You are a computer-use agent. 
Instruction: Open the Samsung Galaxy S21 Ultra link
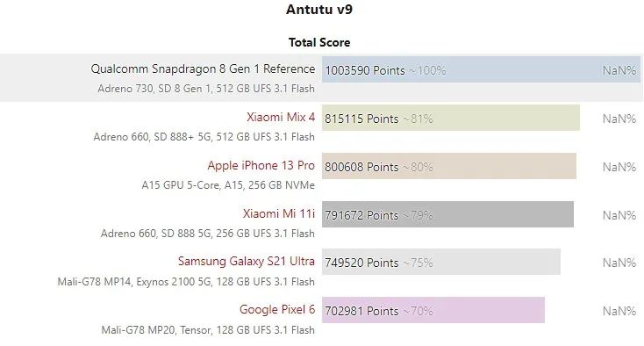point(246,262)
